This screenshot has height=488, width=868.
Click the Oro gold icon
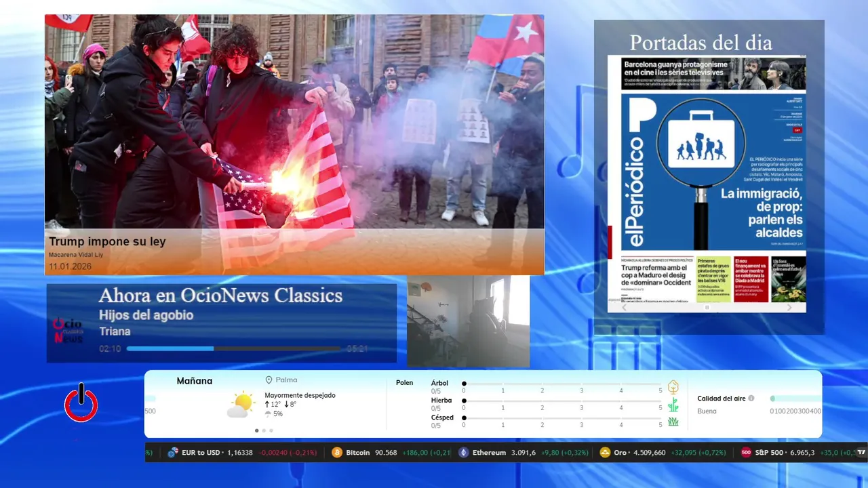click(605, 452)
